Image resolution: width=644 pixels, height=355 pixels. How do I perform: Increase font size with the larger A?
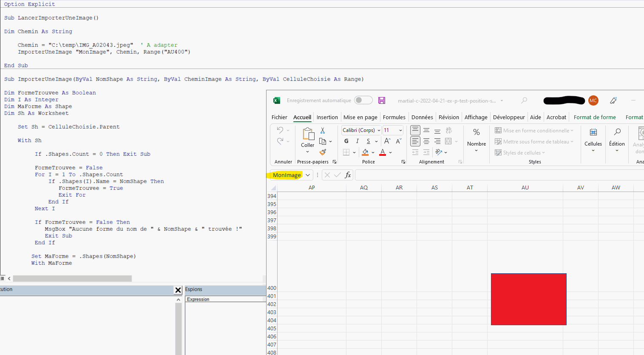(387, 141)
